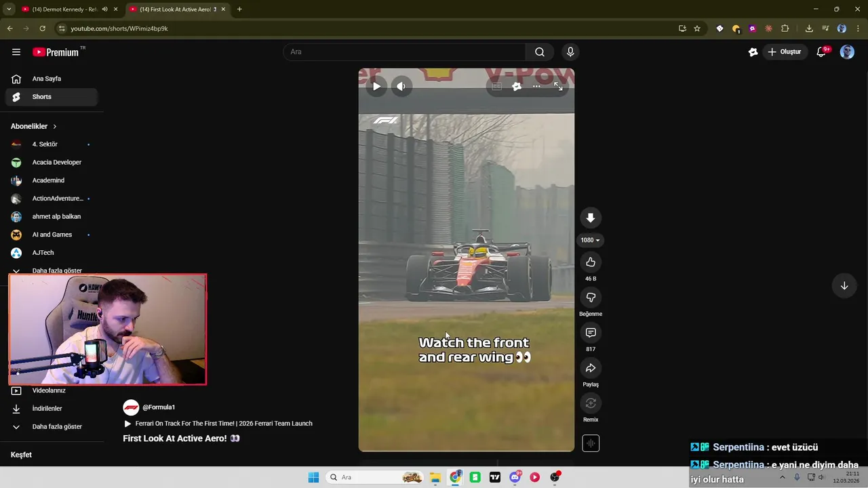Open the linked Ferrari On Track video

point(218,424)
